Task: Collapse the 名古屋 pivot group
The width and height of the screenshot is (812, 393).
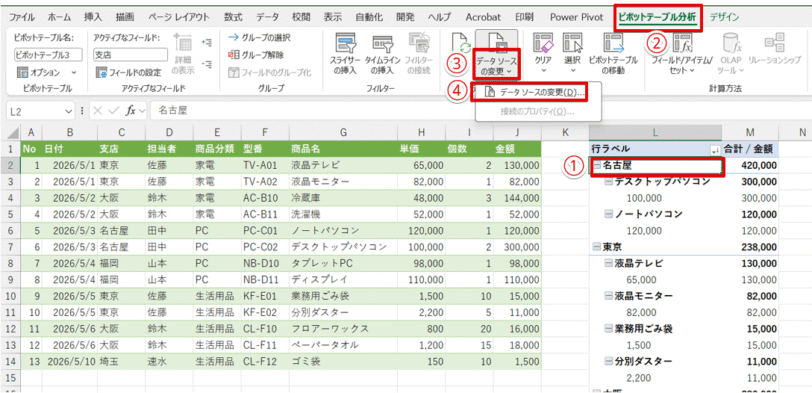Action: coord(597,166)
